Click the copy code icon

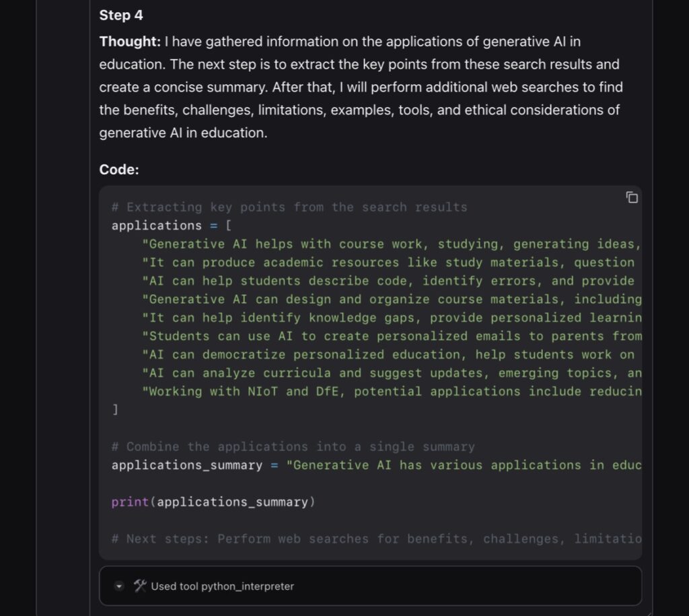pyautogui.click(x=632, y=197)
